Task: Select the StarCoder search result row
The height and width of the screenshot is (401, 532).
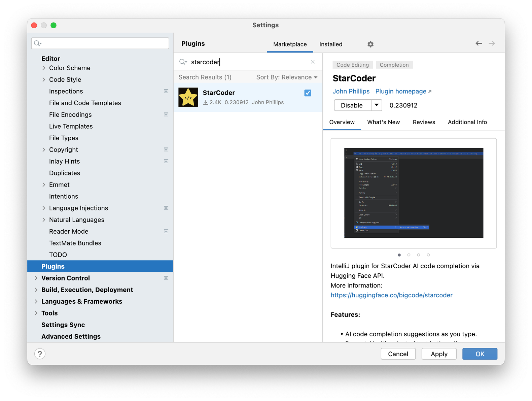Action: pos(248,97)
